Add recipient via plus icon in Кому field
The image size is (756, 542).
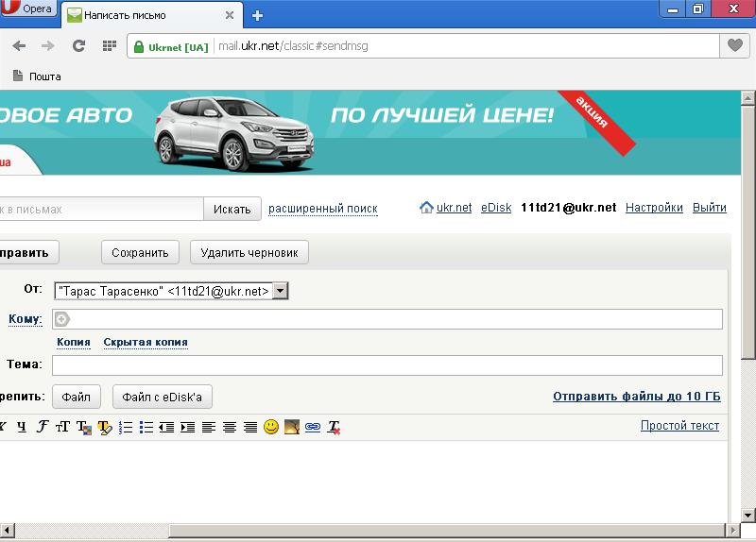click(x=62, y=319)
